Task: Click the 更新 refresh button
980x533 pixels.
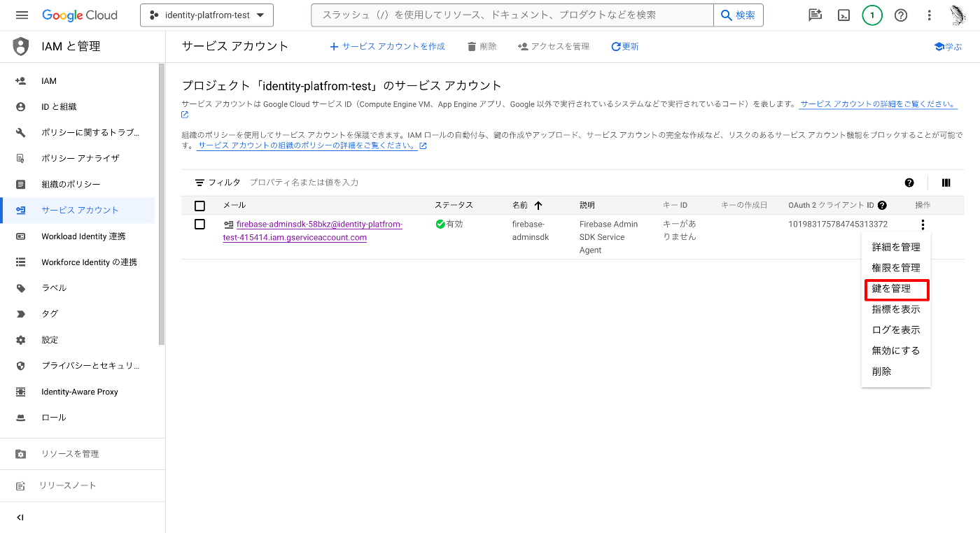Action: [624, 46]
